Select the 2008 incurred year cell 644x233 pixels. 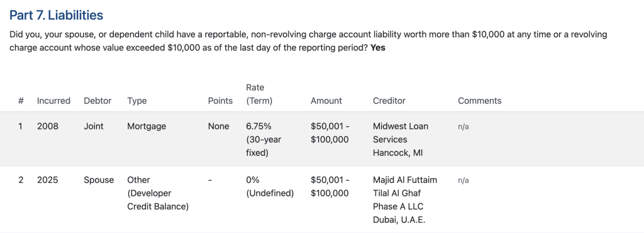pos(48,126)
